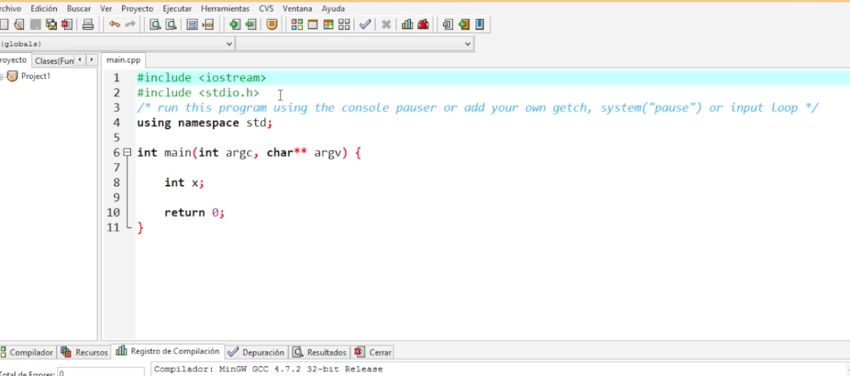Open the CVS menu
850x376 pixels.
click(266, 9)
